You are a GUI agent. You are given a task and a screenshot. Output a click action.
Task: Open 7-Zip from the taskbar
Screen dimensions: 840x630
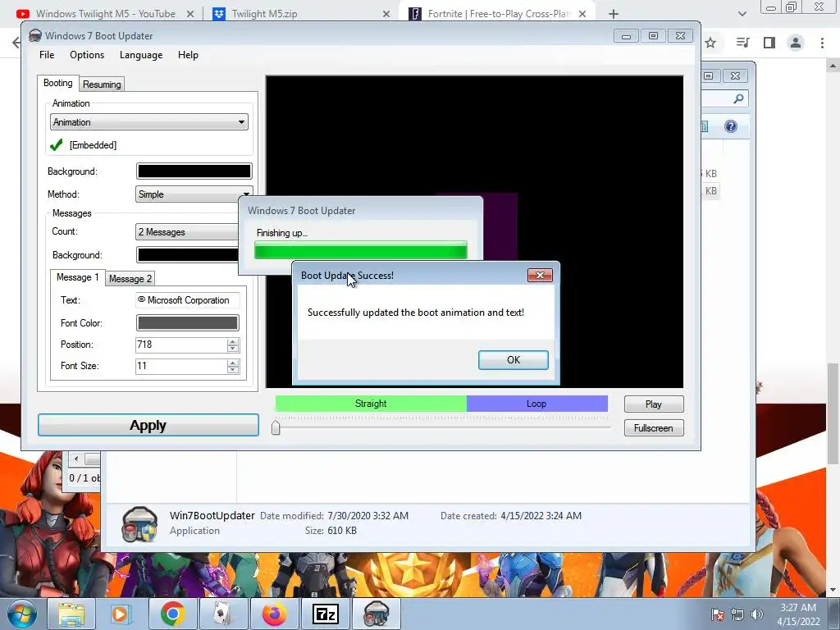point(325,614)
